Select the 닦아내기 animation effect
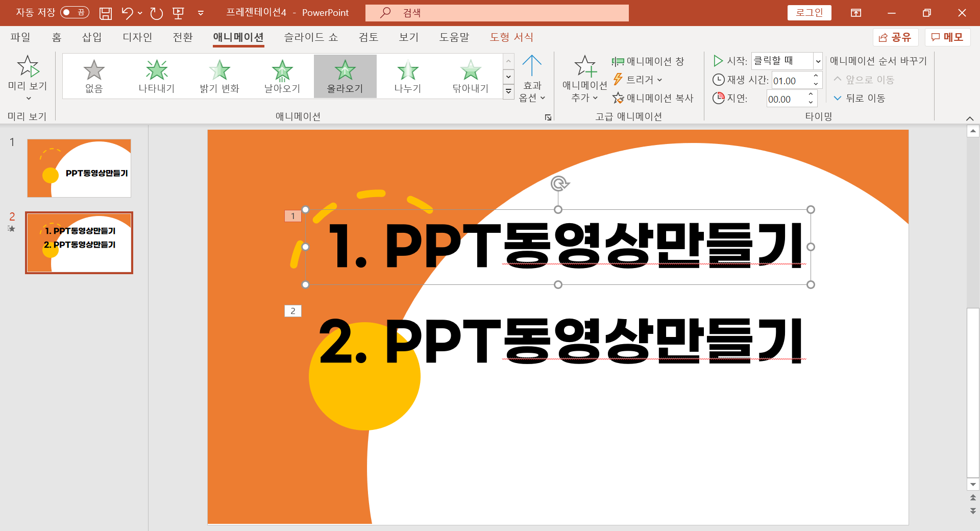 click(471, 76)
